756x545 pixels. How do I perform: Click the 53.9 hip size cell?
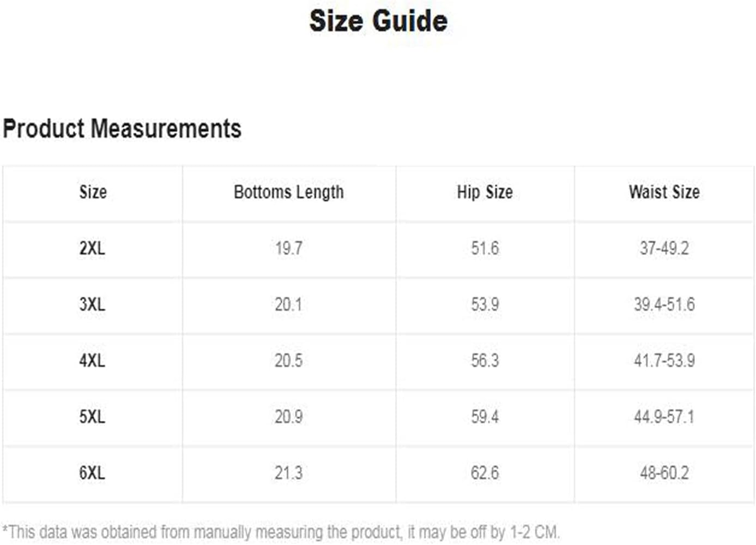[x=485, y=304]
